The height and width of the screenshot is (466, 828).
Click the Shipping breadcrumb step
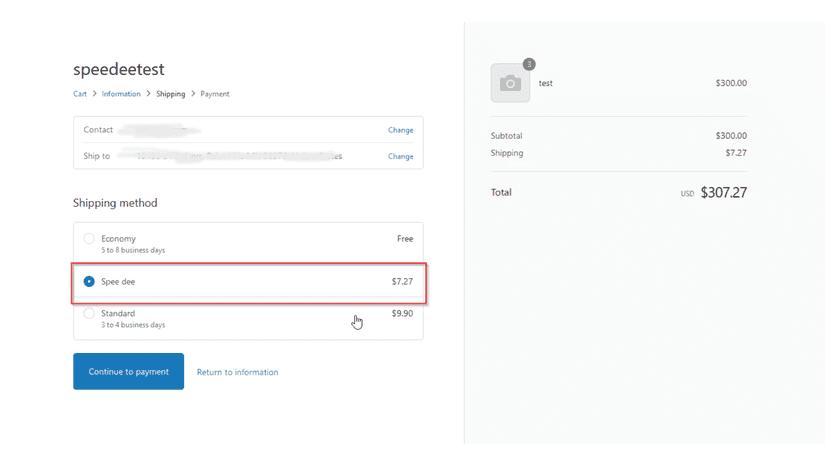171,94
